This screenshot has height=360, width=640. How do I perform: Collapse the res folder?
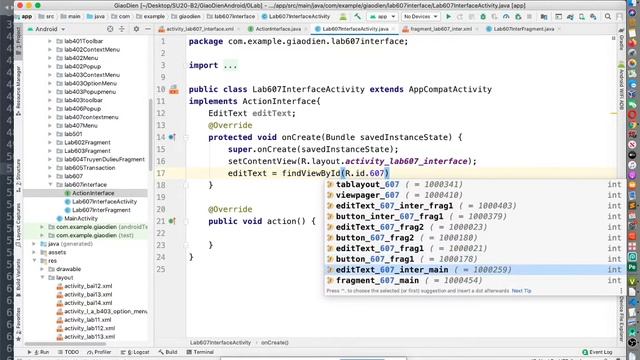coord(34,260)
